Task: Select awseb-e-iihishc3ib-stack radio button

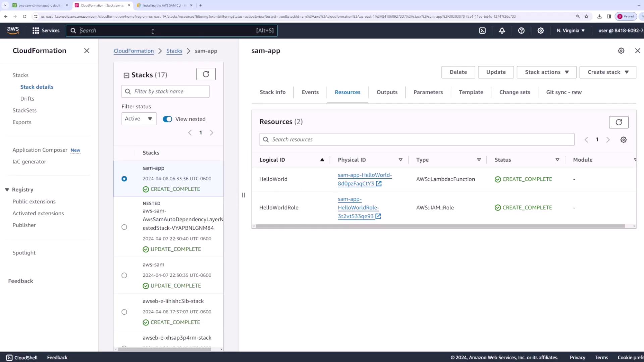Action: pyautogui.click(x=124, y=312)
